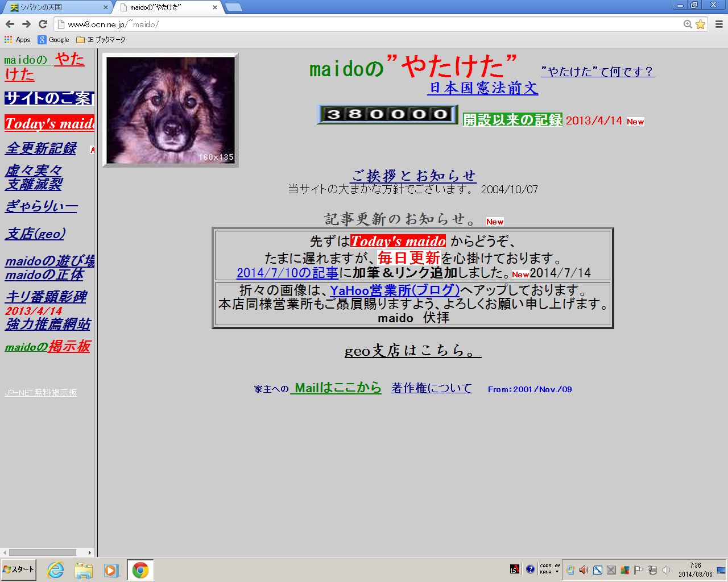The width and height of the screenshot is (728, 582).
Task: Toggle the CAPS KANA indicator
Action: (545, 569)
